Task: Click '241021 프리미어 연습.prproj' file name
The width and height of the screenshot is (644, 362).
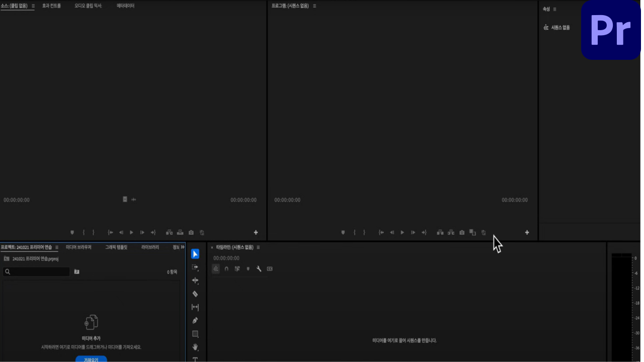Action: tap(36, 259)
